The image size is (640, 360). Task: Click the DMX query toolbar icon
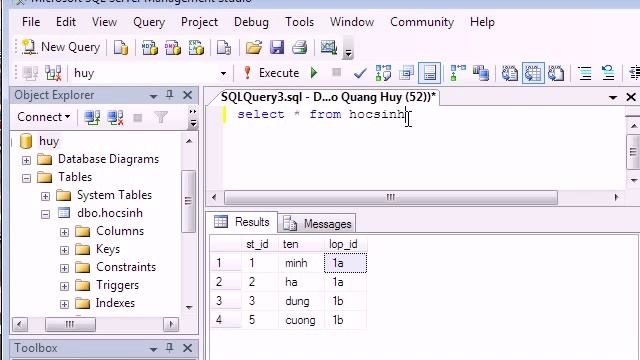click(x=173, y=47)
